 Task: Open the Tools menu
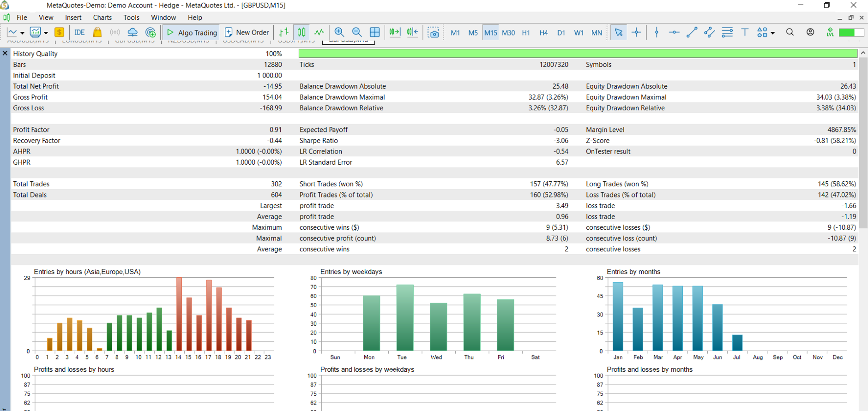point(131,18)
